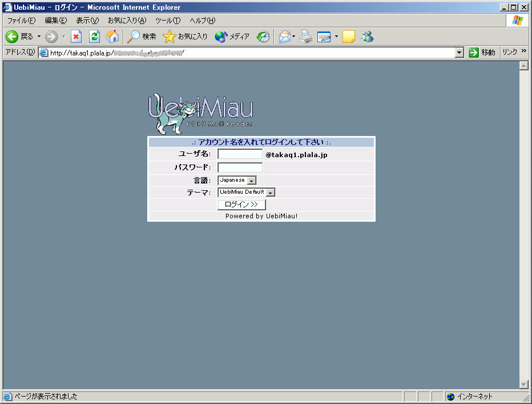Image resolution: width=532 pixels, height=404 pixels.
Task: Print the page with the printer icon
Action: tap(306, 37)
